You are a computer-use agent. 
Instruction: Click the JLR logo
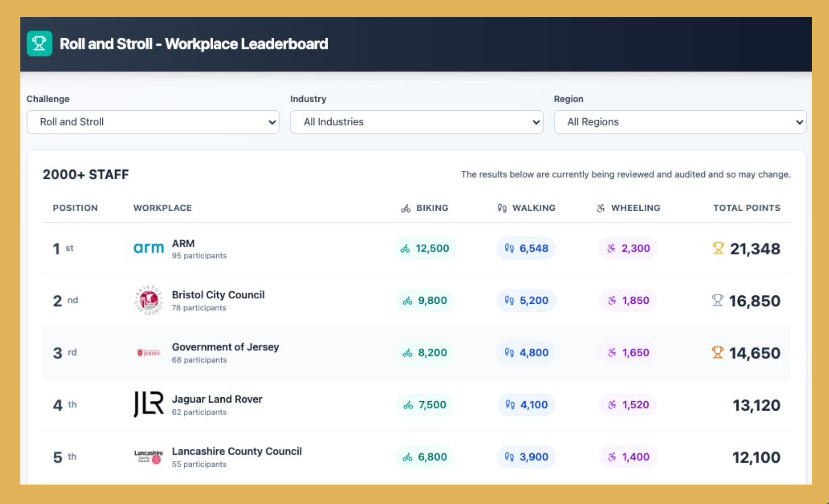149,404
